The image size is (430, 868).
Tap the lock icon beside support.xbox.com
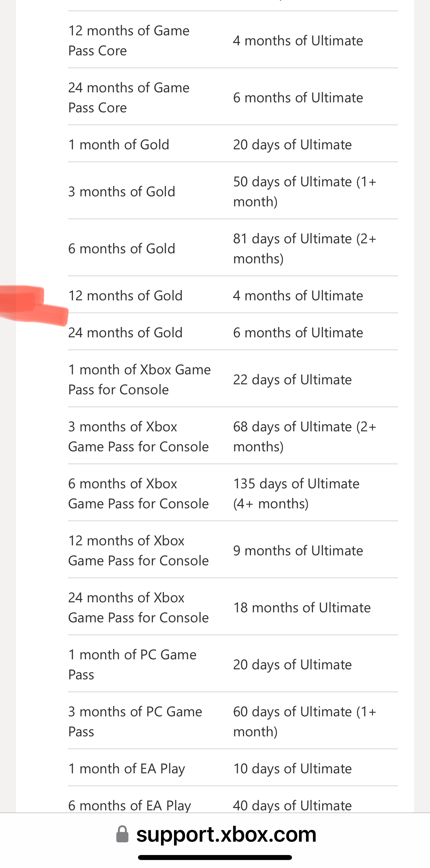(122, 834)
